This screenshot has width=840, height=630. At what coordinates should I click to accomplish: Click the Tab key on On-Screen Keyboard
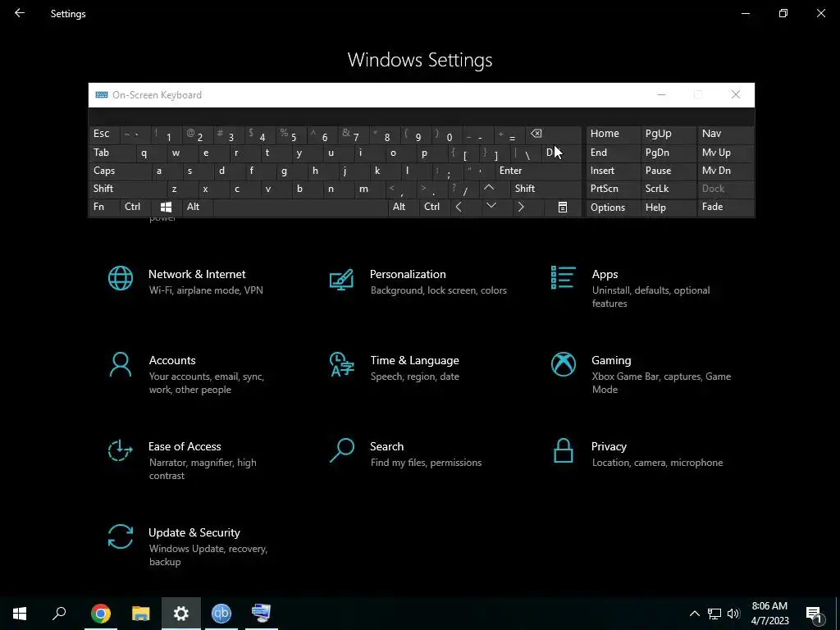pyautogui.click(x=112, y=153)
